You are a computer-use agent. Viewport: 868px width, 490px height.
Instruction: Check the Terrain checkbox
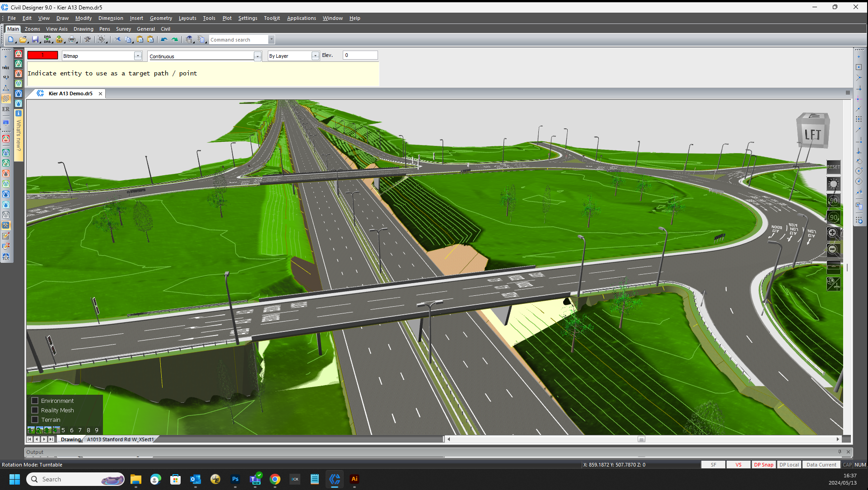tap(35, 420)
